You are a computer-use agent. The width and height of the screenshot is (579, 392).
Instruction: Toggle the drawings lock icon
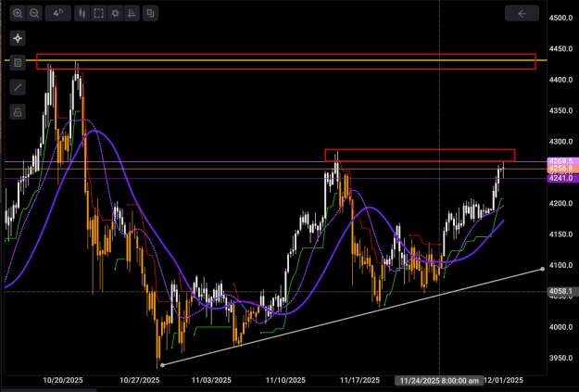click(x=18, y=112)
